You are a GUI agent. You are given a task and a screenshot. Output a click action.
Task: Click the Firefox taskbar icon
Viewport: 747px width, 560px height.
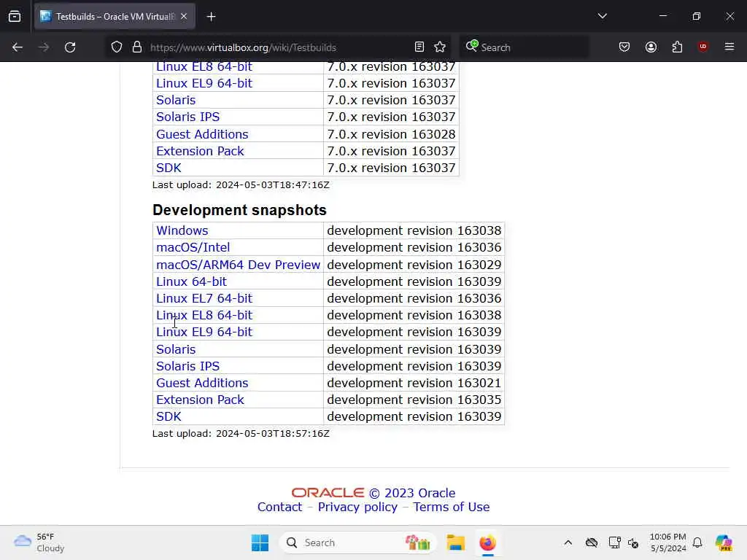tap(487, 542)
